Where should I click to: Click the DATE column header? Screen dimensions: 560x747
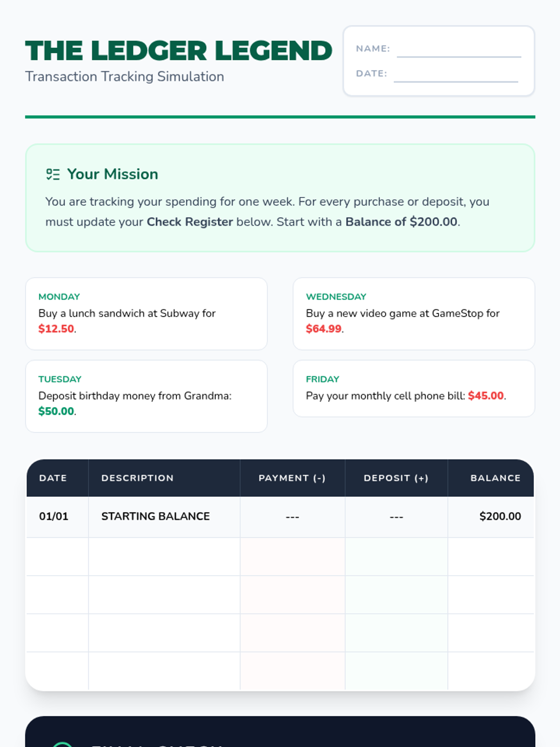coord(53,478)
